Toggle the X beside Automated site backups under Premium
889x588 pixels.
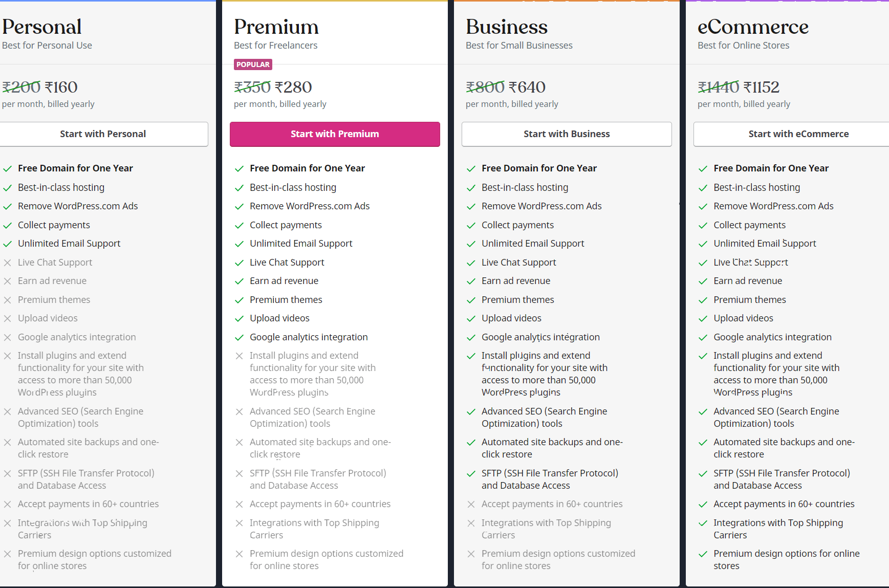click(240, 442)
